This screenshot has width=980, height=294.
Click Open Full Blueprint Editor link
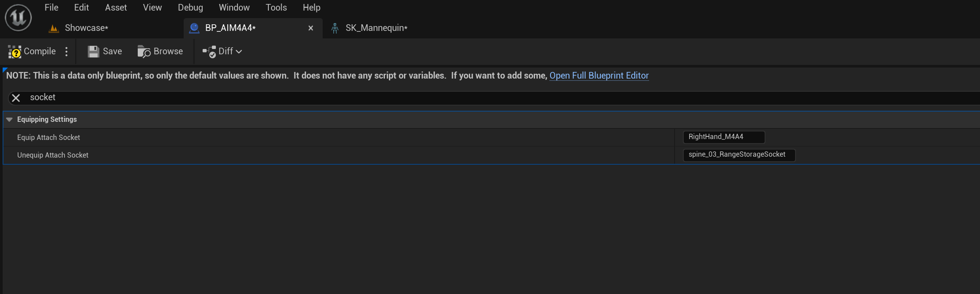pos(599,75)
